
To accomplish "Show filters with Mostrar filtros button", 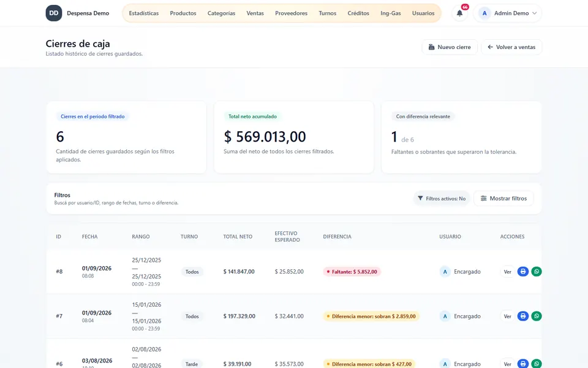I will pos(503,198).
